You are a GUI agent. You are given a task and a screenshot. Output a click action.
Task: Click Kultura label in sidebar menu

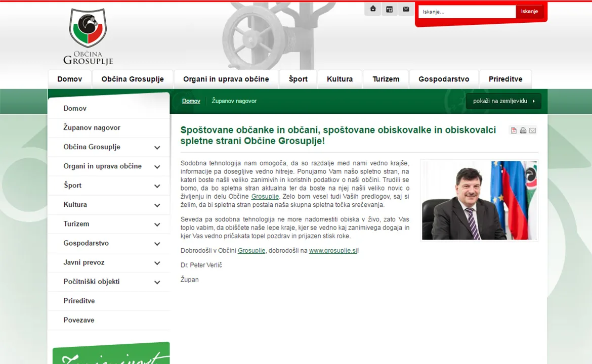coord(75,205)
